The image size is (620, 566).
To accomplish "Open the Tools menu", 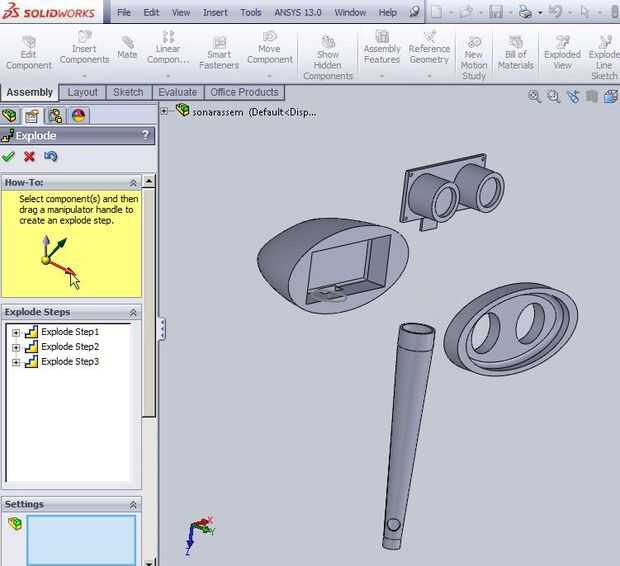I will click(251, 12).
